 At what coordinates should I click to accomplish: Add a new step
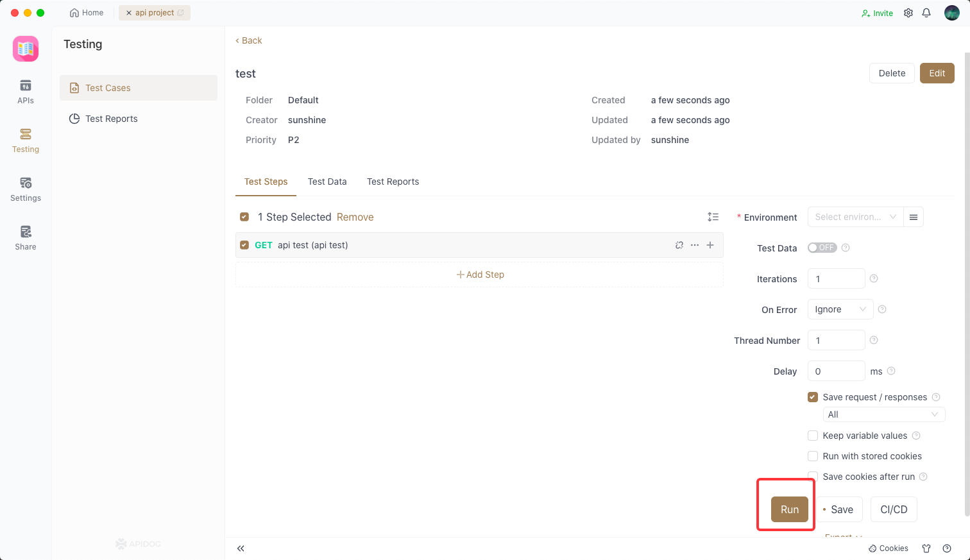(x=479, y=275)
